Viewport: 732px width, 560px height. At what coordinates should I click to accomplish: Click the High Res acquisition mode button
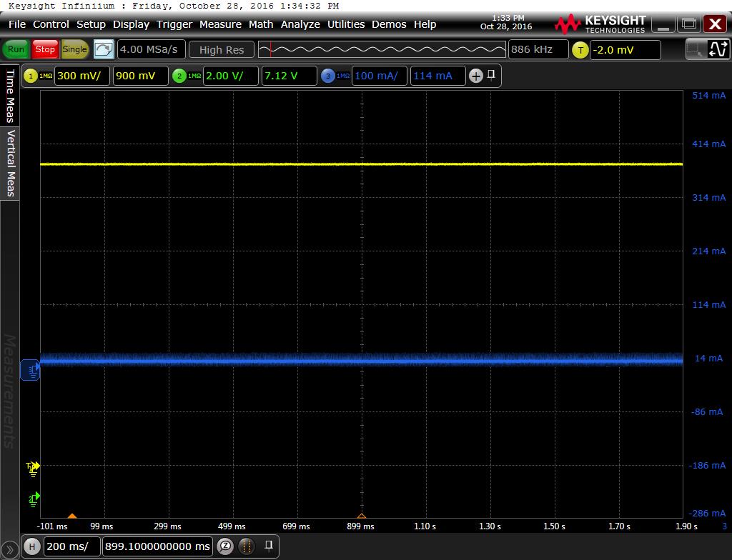(x=222, y=49)
